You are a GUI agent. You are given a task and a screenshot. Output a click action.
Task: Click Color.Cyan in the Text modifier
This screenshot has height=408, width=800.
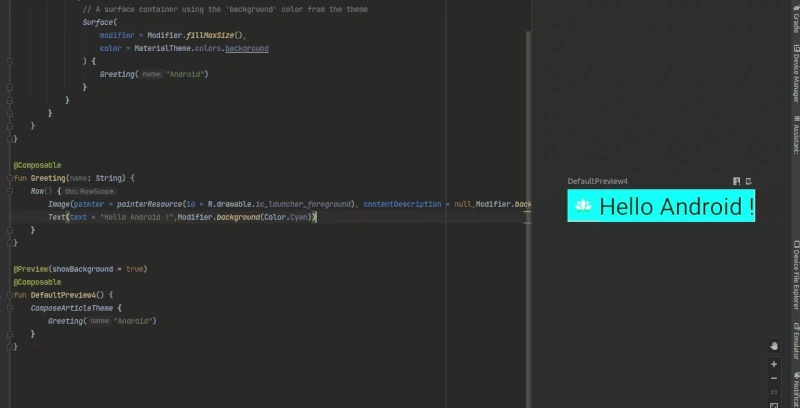pos(286,217)
